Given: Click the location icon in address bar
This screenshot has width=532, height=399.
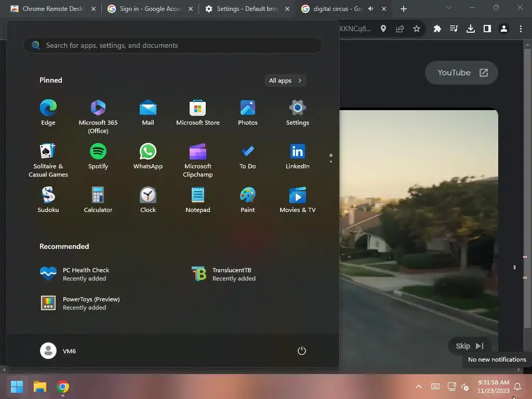Looking at the screenshot, I should click(x=383, y=29).
